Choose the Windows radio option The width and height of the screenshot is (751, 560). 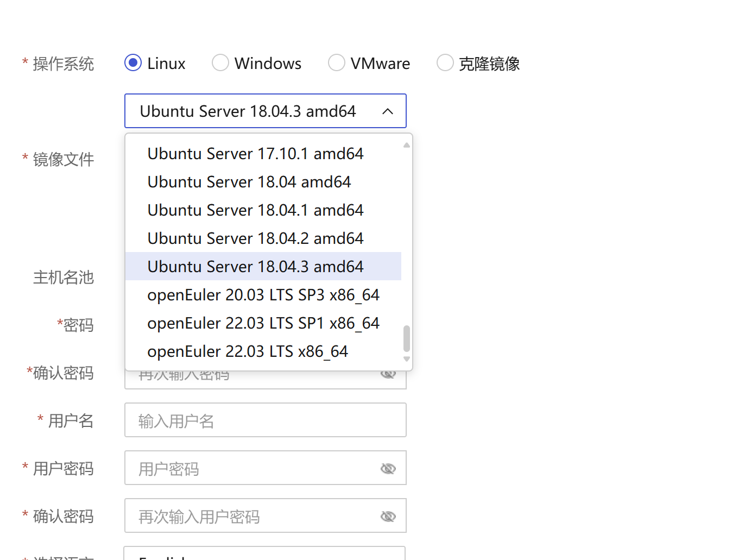coord(220,63)
